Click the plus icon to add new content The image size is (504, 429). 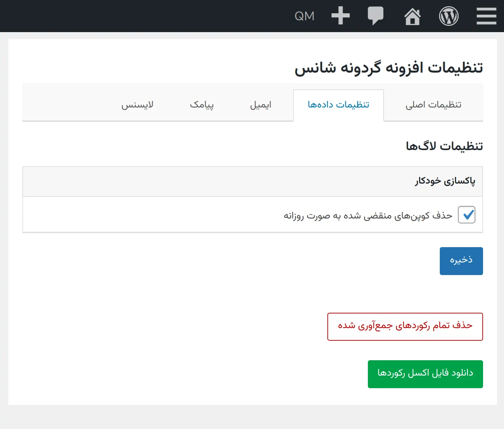coord(340,16)
